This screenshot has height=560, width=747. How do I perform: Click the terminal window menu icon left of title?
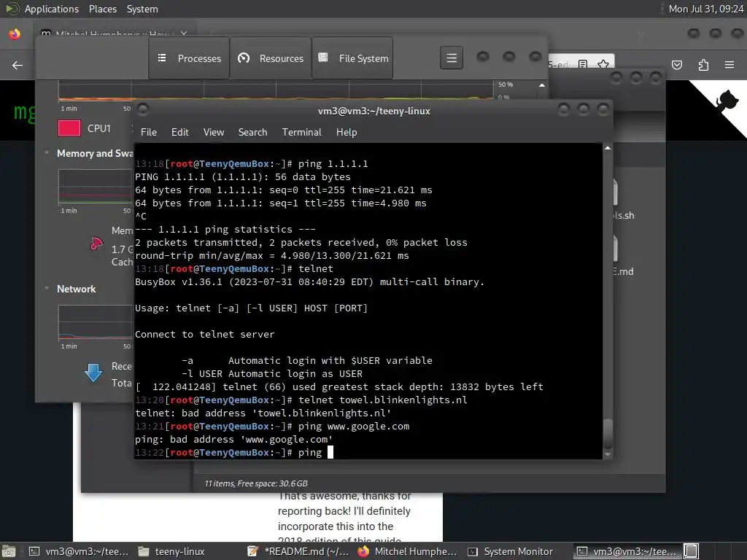143,109
